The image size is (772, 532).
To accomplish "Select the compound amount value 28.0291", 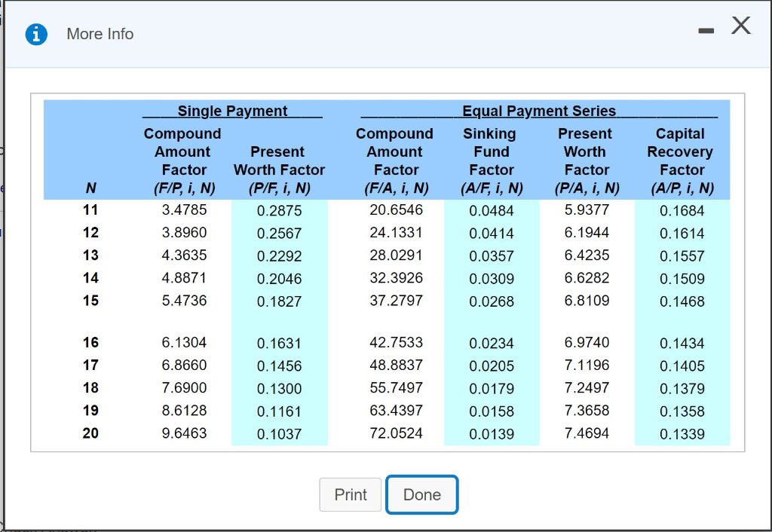I will coord(396,255).
